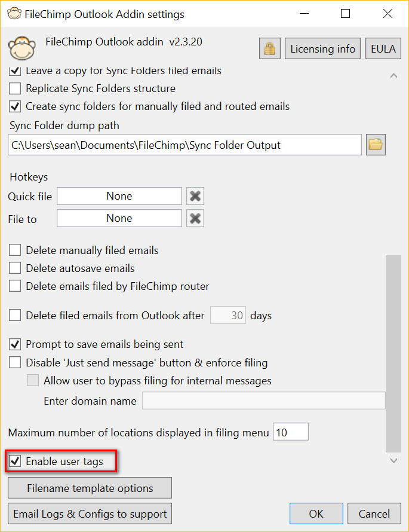Image resolution: width=409 pixels, height=532 pixels.
Task: Click the Enter domain name field
Action: point(264,400)
